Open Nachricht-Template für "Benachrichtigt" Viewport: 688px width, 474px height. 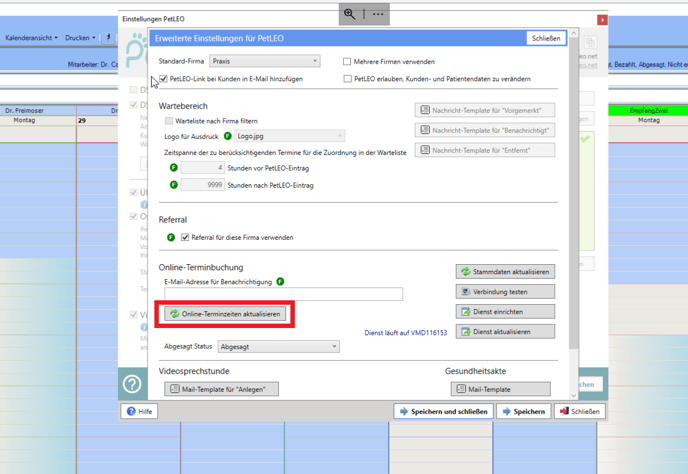pos(485,130)
